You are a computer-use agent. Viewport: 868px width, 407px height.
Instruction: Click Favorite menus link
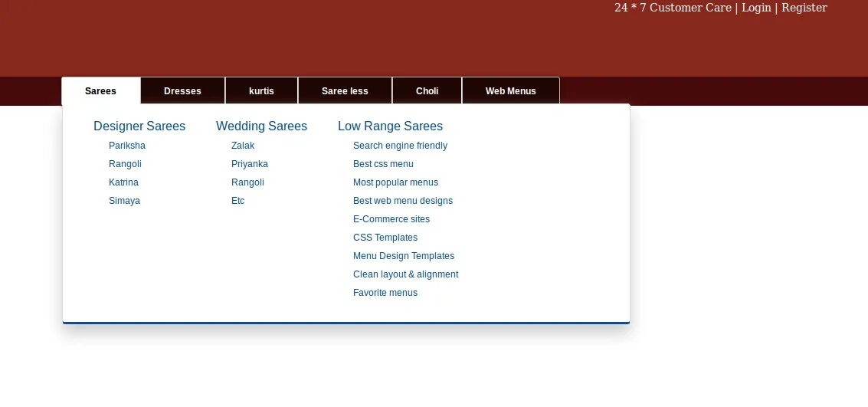click(x=385, y=292)
